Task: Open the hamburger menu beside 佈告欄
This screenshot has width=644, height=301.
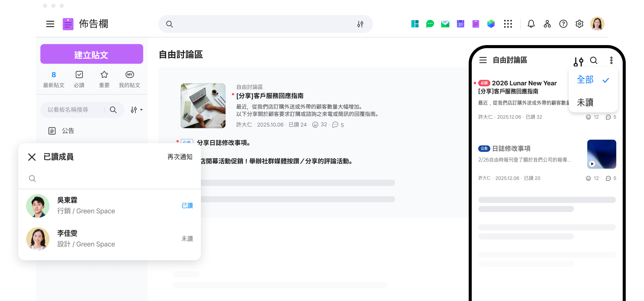Action: (x=50, y=24)
